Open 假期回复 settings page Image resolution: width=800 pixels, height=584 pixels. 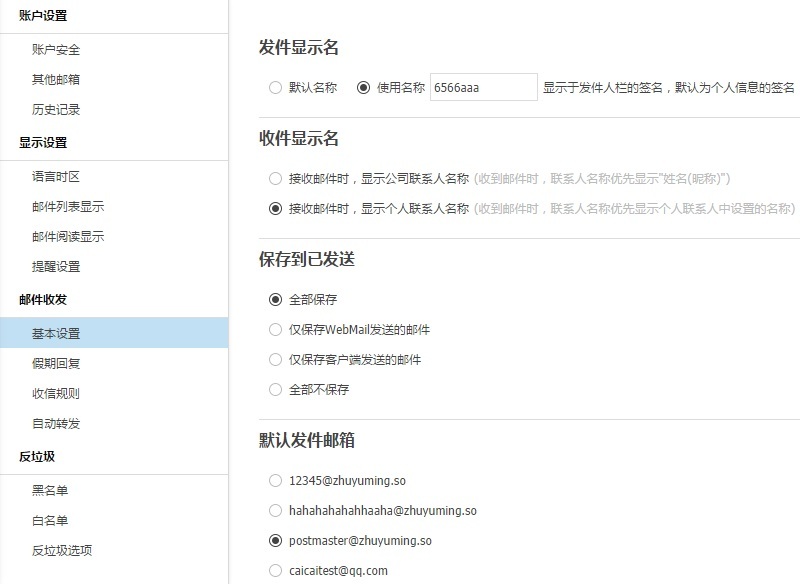point(56,364)
